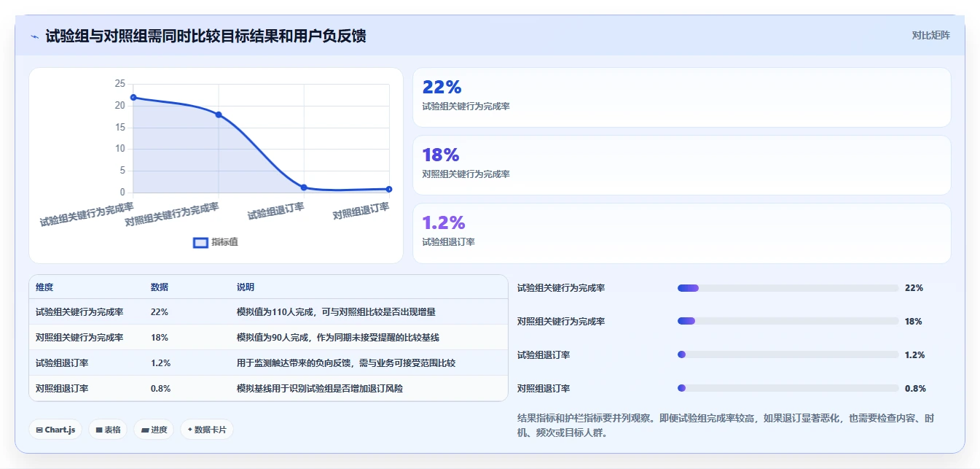The image size is (980, 469).
Task: Click the 试验组退订率 progress bar
Action: click(788, 355)
